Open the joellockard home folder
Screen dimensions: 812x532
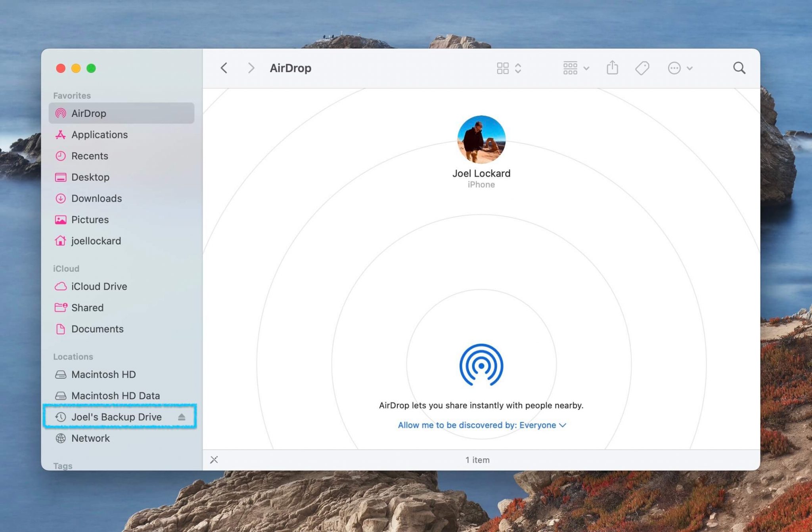pyautogui.click(x=121, y=241)
